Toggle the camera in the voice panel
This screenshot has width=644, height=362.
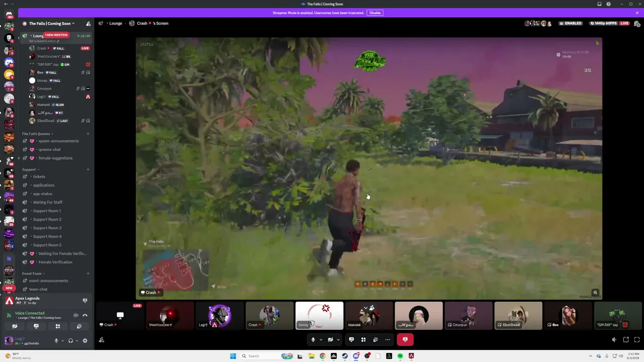15,326
